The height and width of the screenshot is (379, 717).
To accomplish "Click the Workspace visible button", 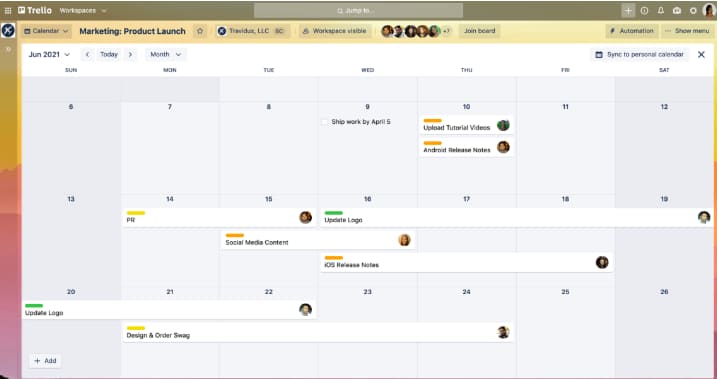I will pos(335,31).
